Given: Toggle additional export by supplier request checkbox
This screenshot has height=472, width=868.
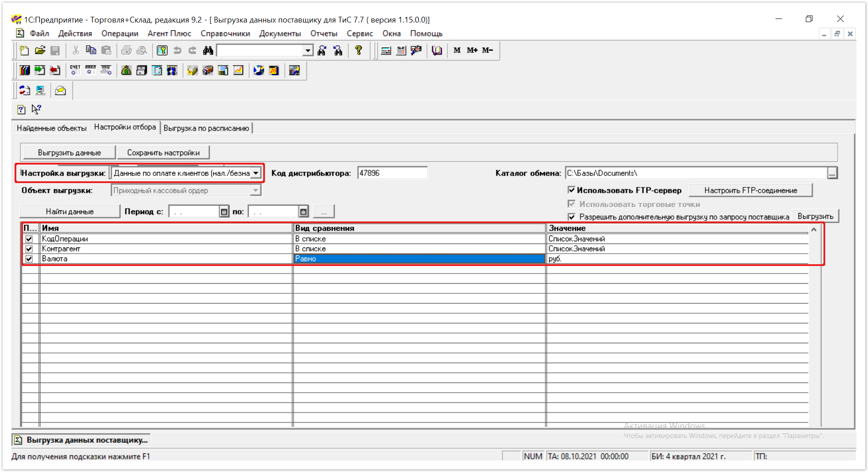Looking at the screenshot, I should [x=571, y=217].
